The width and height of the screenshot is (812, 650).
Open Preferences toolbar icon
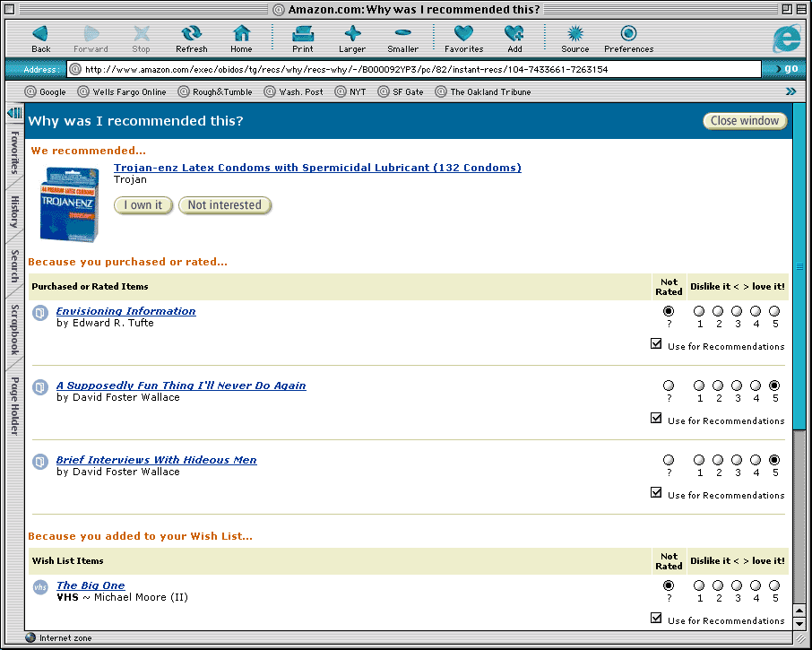point(628,34)
